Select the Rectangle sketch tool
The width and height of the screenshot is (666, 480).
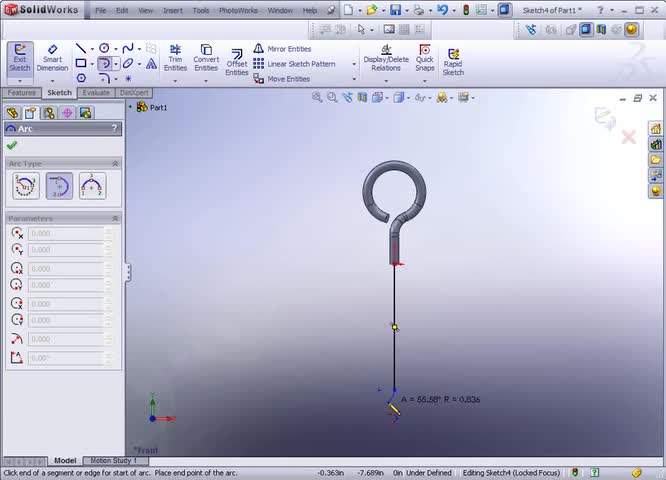tap(81, 64)
